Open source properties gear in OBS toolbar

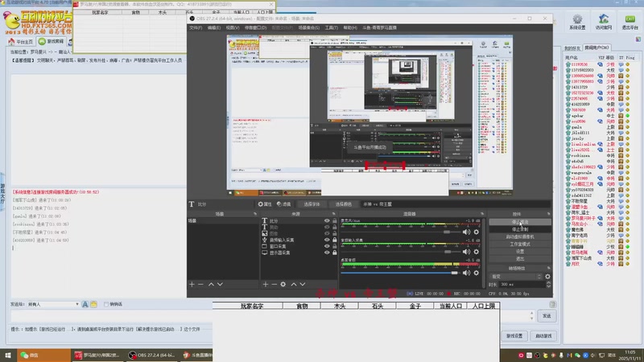(x=265, y=204)
